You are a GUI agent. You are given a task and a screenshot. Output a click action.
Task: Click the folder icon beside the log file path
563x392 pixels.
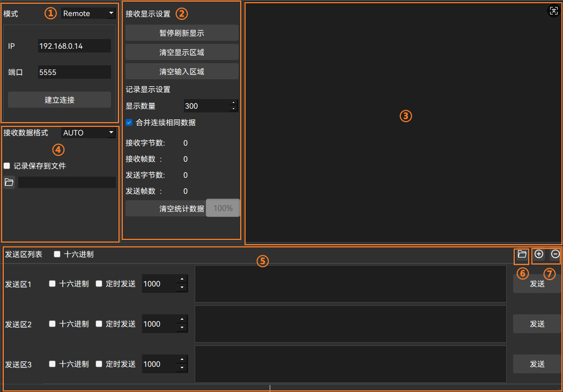point(9,183)
